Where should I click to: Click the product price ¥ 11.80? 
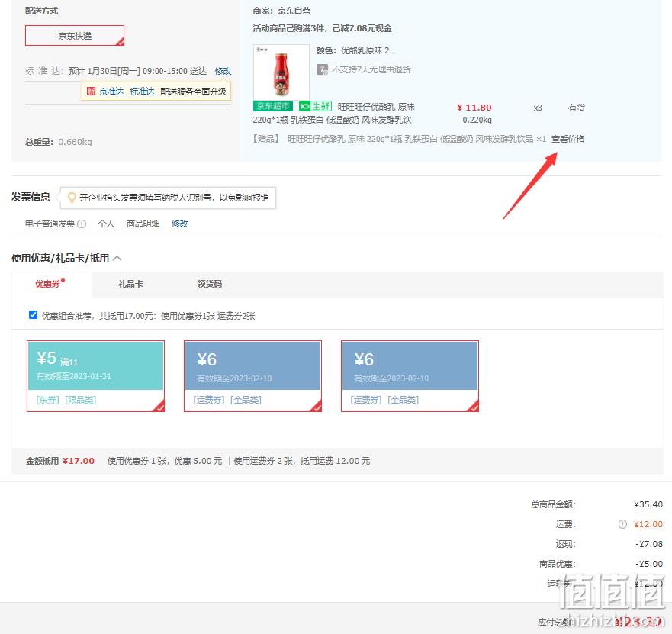[474, 107]
